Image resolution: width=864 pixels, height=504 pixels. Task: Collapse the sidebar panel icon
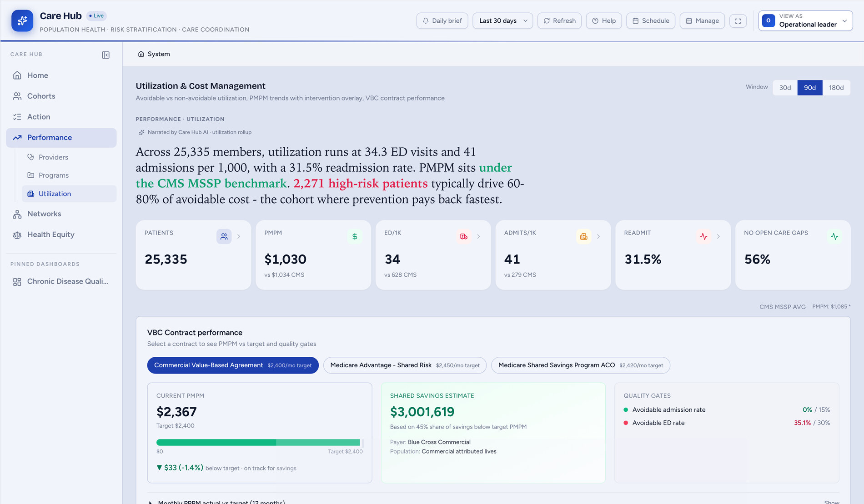105,55
